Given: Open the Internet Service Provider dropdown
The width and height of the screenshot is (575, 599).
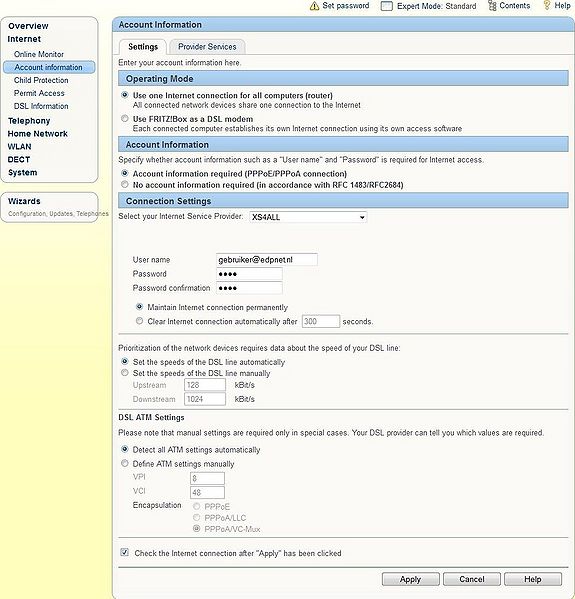Looking at the screenshot, I should [x=308, y=217].
